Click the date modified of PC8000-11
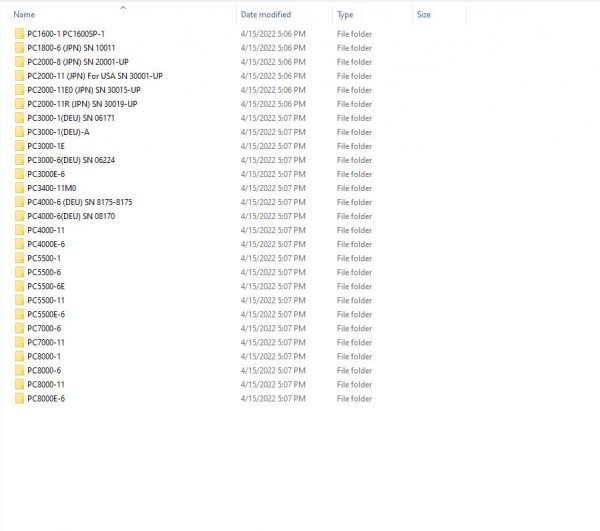 coord(273,384)
